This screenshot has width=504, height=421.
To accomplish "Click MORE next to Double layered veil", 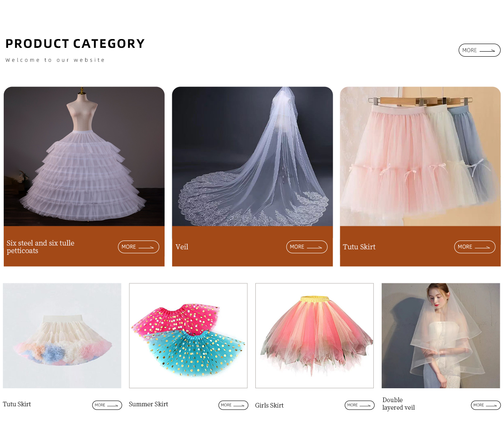I will [x=486, y=405].
